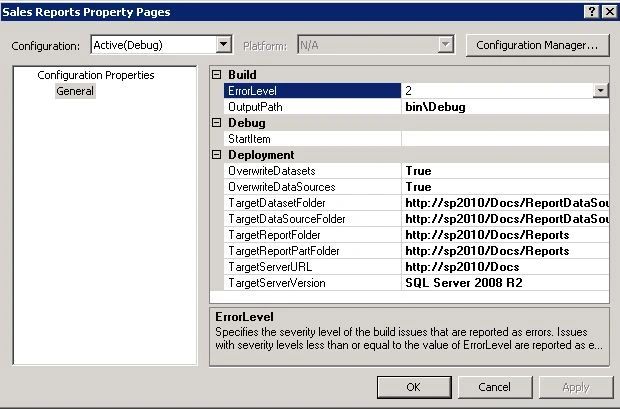Click the Cancel button

pos(495,387)
